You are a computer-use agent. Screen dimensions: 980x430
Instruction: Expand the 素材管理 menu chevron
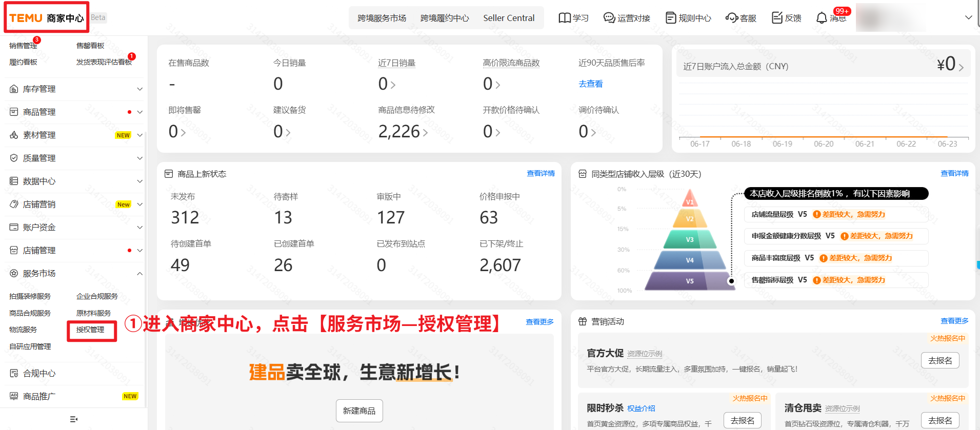[139, 135]
